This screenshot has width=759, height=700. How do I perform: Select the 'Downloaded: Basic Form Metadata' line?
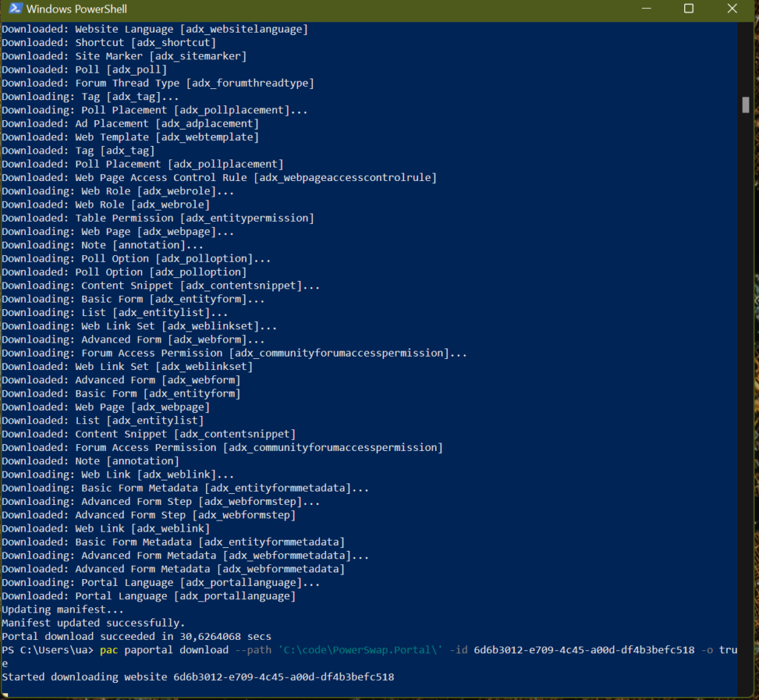click(x=173, y=542)
